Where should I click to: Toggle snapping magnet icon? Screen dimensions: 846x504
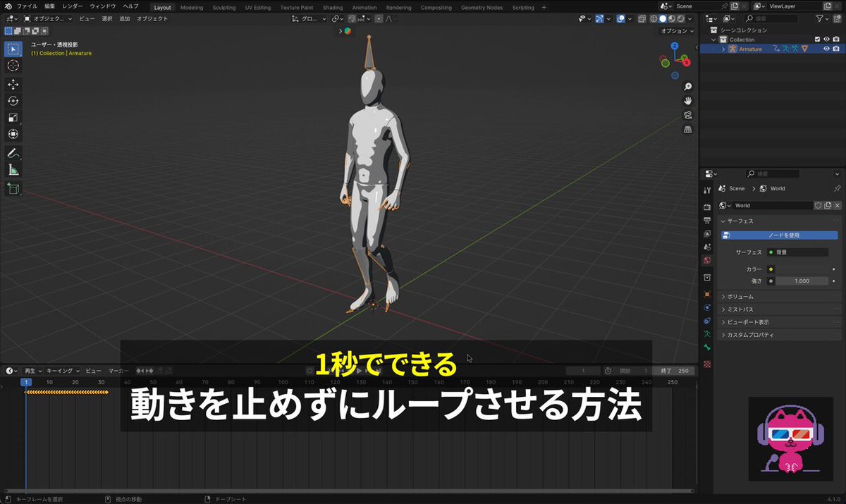tap(351, 19)
